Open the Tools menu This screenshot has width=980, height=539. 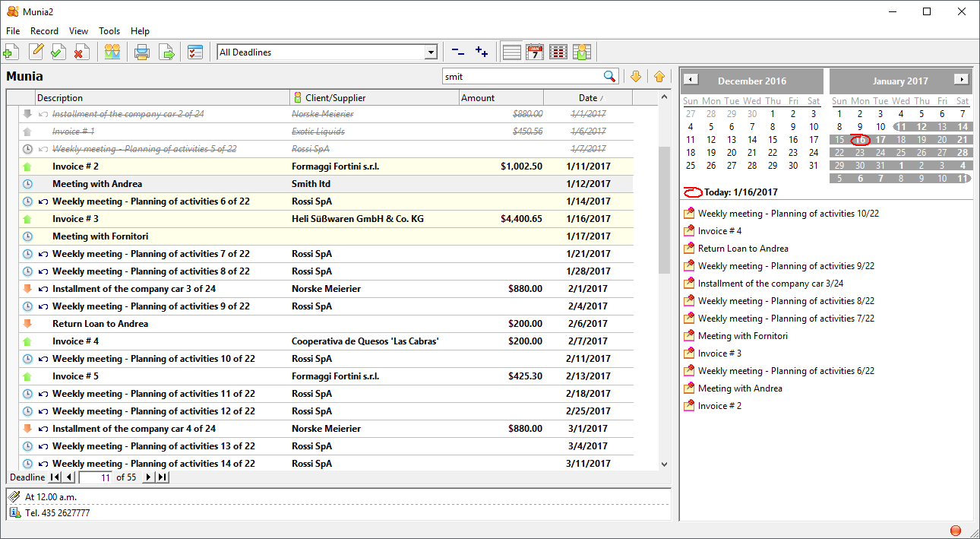click(109, 31)
